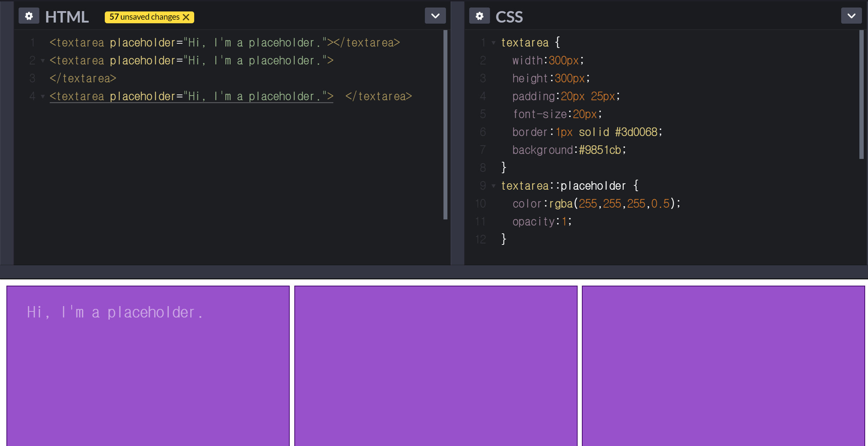Click the HTML editor vertical scrollbar
868x446 pixels.
pos(445,125)
